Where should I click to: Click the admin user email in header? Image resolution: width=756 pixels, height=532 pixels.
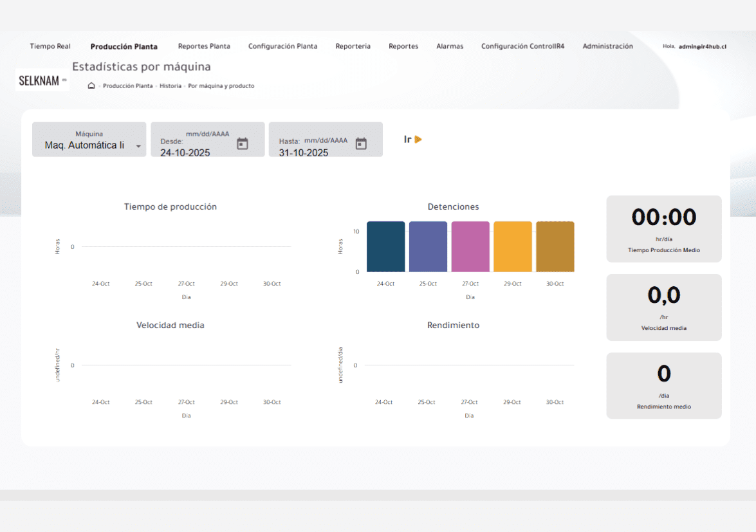(x=702, y=46)
